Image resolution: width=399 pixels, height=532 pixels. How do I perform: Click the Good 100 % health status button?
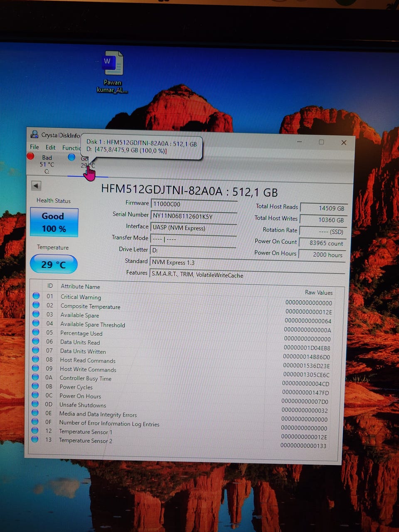(54, 222)
